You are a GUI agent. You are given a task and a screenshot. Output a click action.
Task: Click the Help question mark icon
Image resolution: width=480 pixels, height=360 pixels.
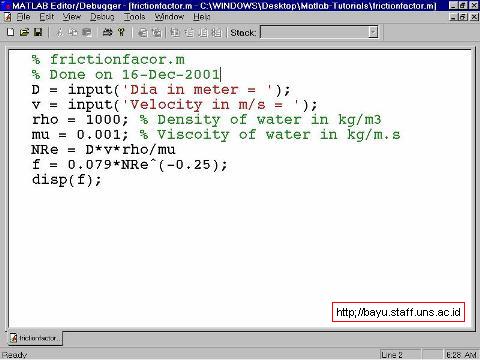121,32
